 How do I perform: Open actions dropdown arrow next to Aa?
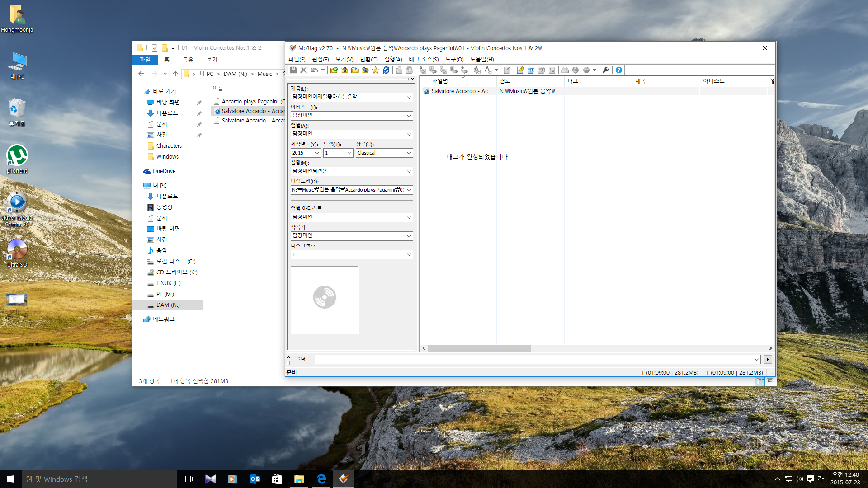[x=496, y=70]
